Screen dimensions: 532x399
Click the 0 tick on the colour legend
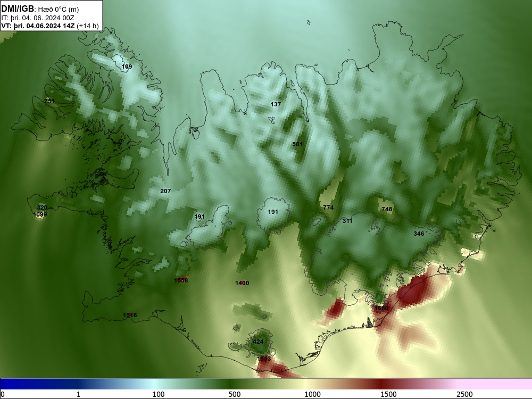(3, 394)
